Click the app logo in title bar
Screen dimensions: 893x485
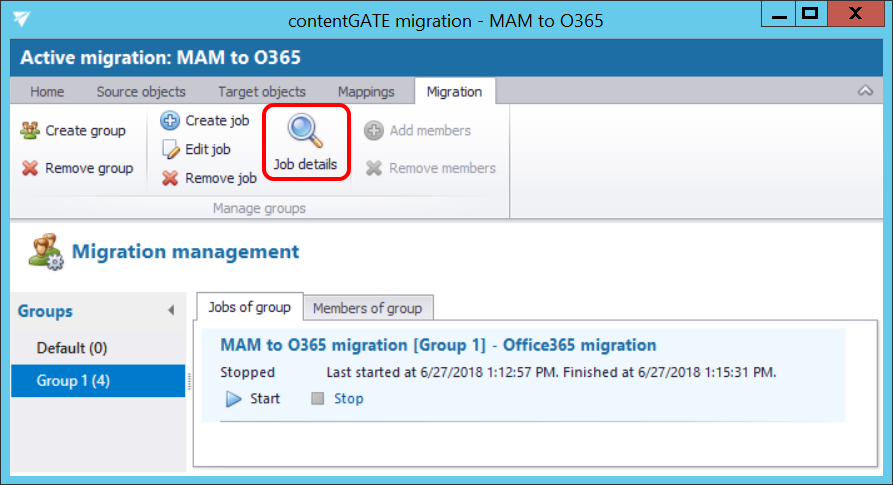click(x=22, y=19)
